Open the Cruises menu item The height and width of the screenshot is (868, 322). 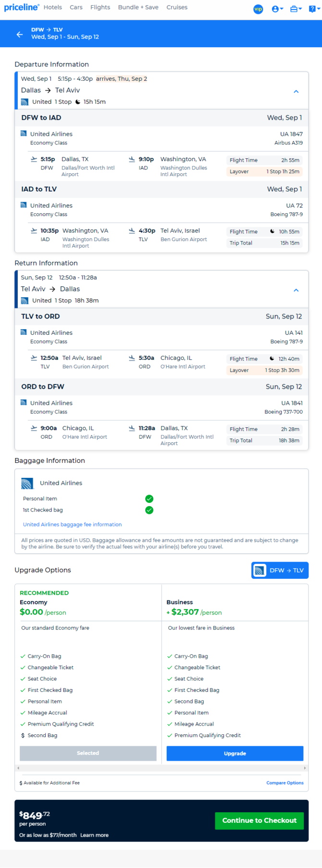[x=177, y=7]
